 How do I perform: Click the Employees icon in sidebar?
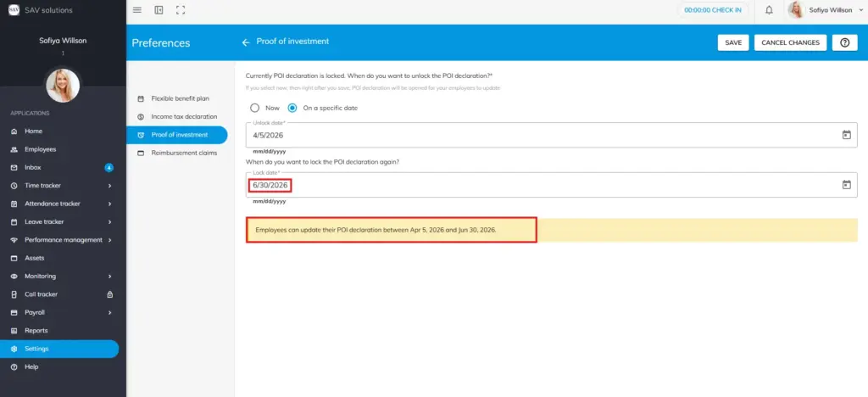click(14, 149)
